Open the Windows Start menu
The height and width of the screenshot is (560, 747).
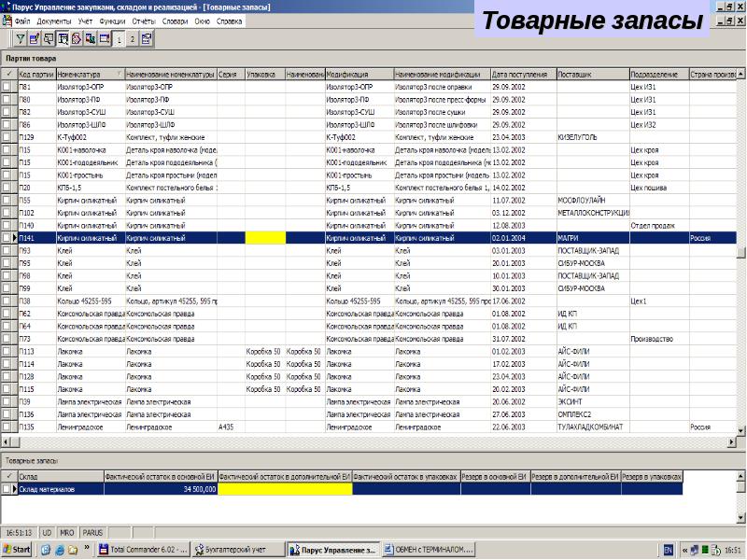(x=17, y=550)
